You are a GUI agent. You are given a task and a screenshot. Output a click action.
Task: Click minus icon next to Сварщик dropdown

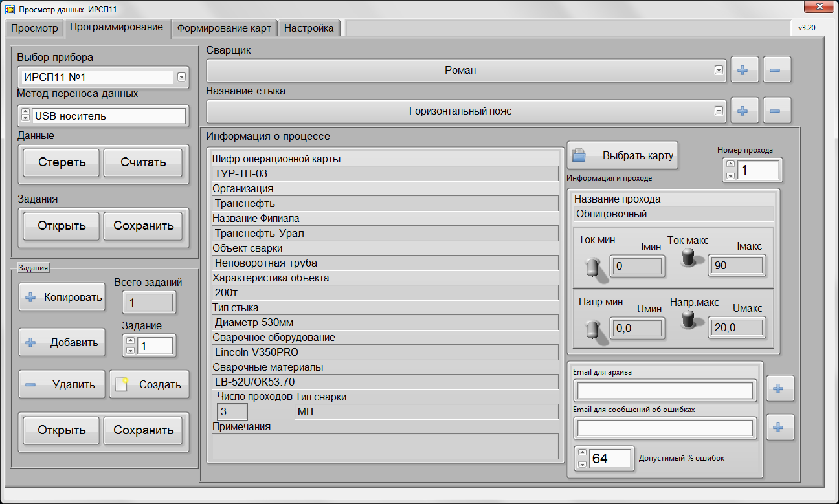click(777, 70)
